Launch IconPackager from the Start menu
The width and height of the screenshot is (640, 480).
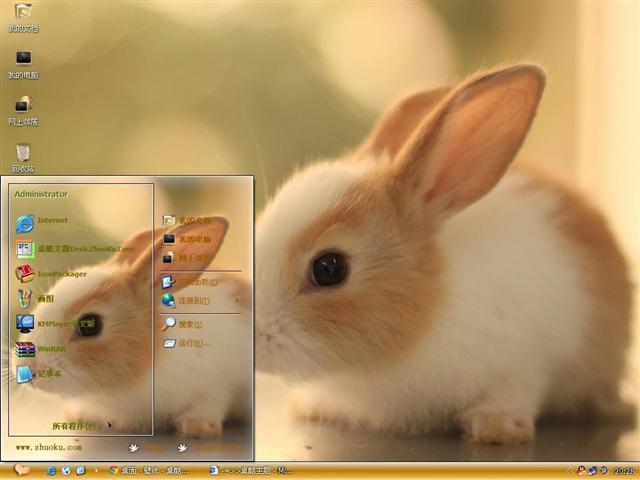tap(51, 273)
